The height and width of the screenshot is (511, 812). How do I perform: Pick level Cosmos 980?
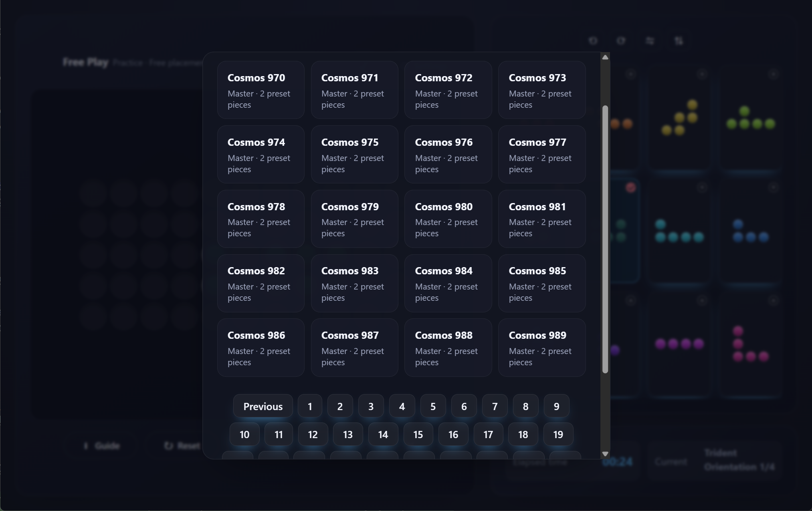[448, 219]
